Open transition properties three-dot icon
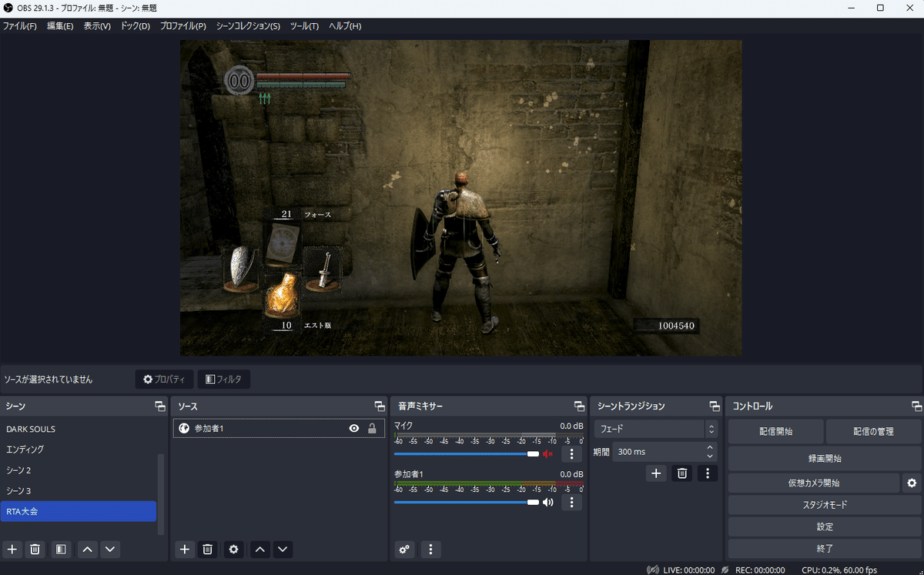Image resolution: width=924 pixels, height=575 pixels. (x=708, y=473)
